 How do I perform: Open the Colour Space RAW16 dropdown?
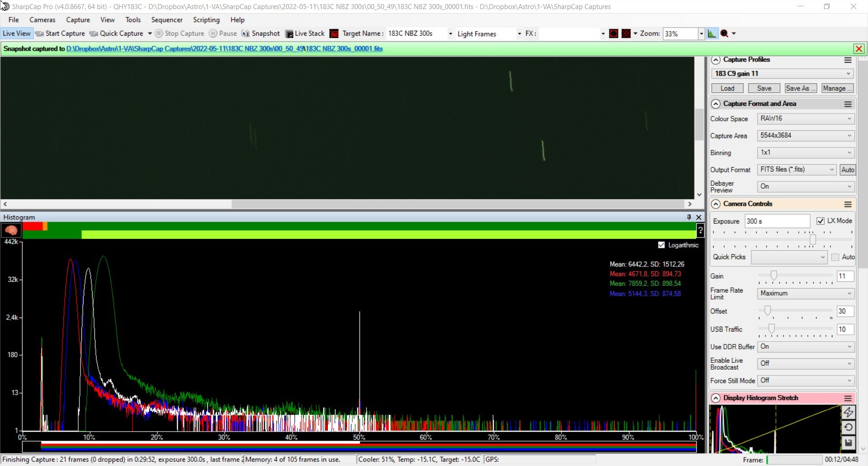click(806, 119)
